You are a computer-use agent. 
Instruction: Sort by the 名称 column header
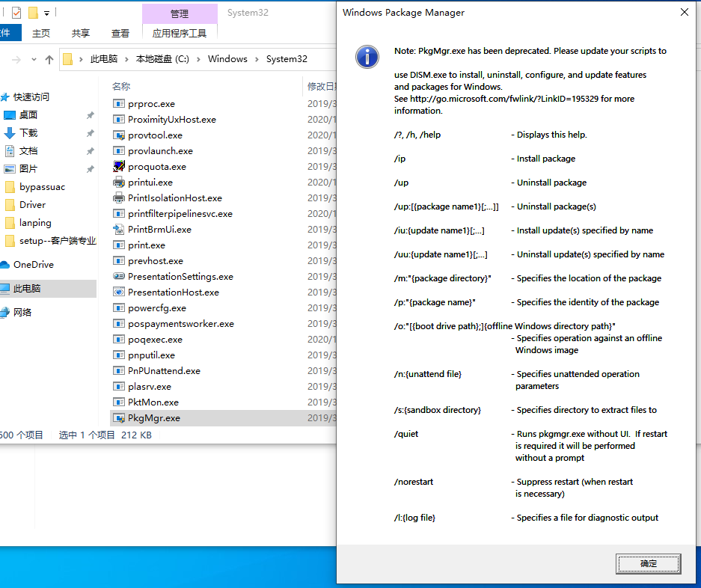tap(121, 86)
